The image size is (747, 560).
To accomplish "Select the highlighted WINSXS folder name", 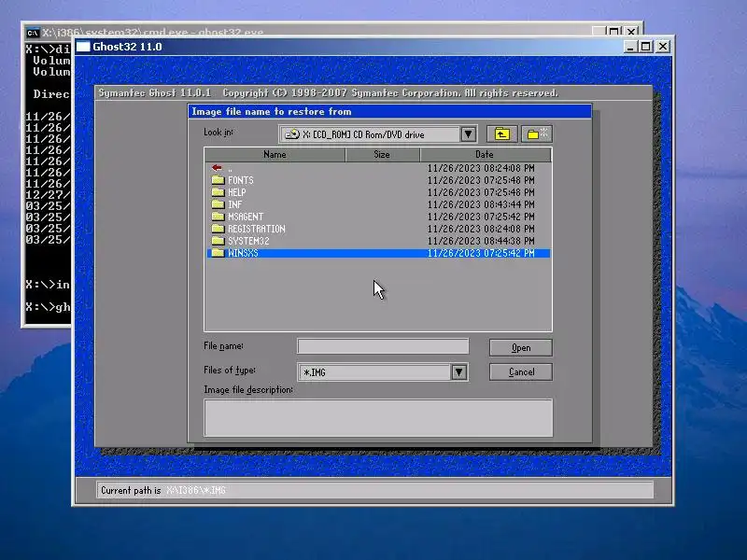I will tap(243, 253).
